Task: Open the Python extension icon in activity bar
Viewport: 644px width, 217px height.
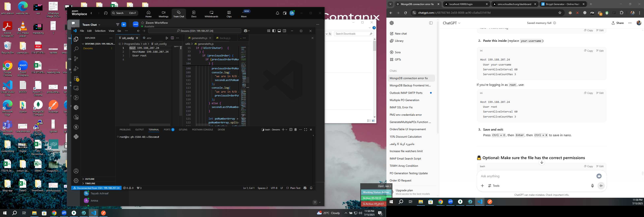Action: (x=76, y=137)
